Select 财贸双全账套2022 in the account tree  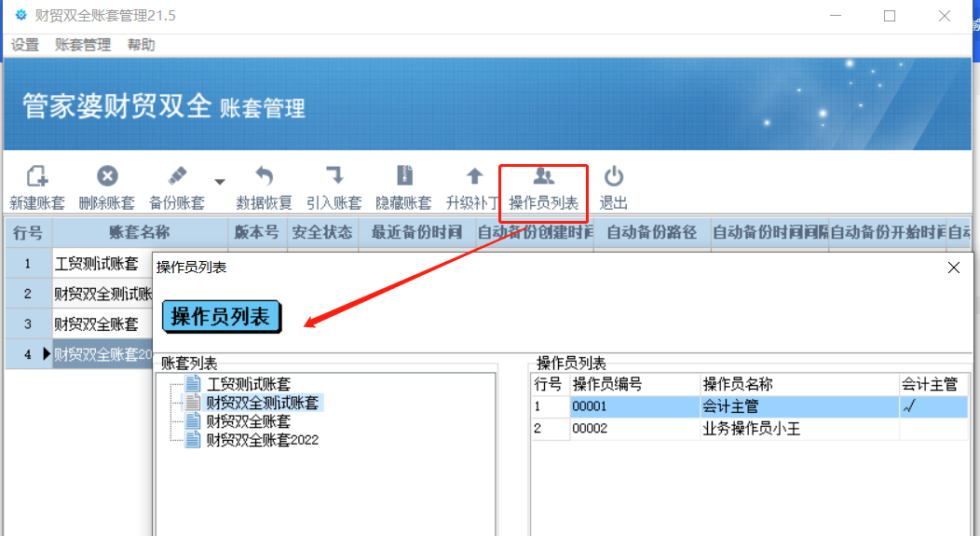(x=263, y=440)
